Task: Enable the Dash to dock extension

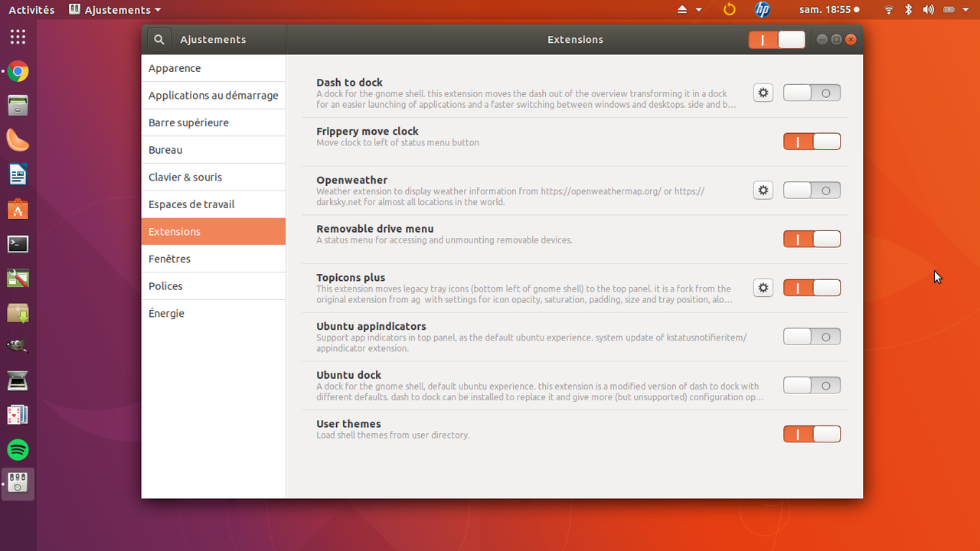Action: pyautogui.click(x=812, y=93)
